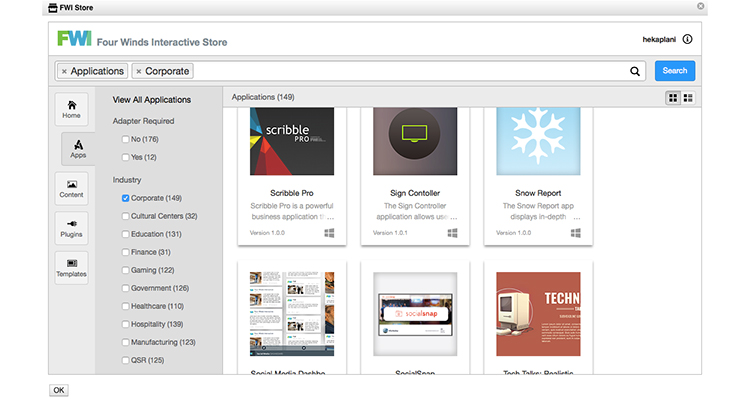The height and width of the screenshot is (400, 750).
Task: Enable the Manufacturing industry filter
Action: [125, 343]
